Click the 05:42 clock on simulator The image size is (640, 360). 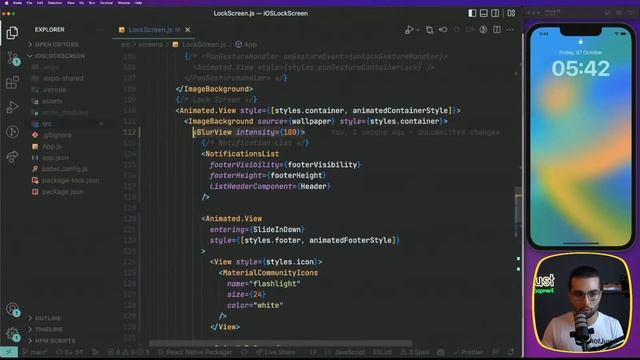click(580, 69)
